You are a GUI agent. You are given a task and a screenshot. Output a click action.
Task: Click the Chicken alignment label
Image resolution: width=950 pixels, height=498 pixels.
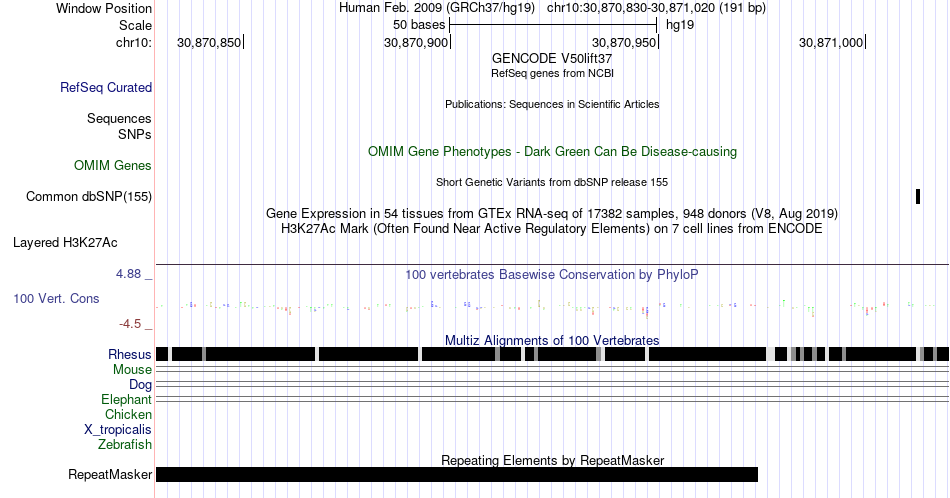click(128, 414)
